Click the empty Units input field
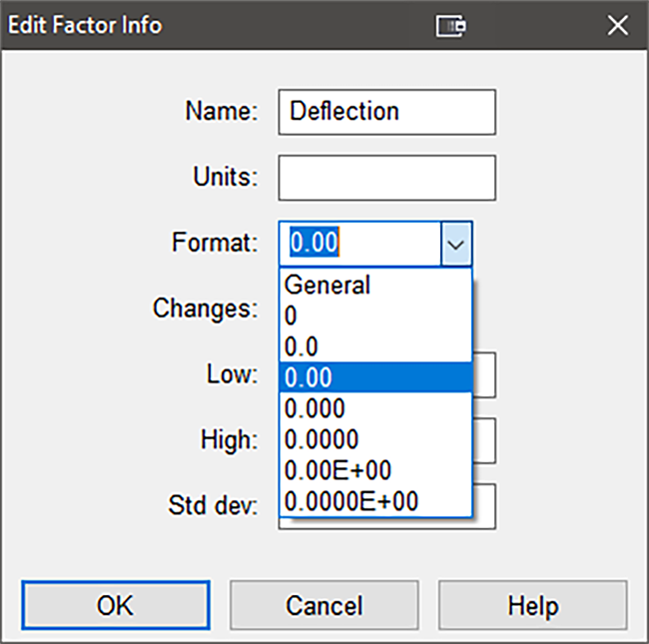The height and width of the screenshot is (644, 649). [386, 178]
